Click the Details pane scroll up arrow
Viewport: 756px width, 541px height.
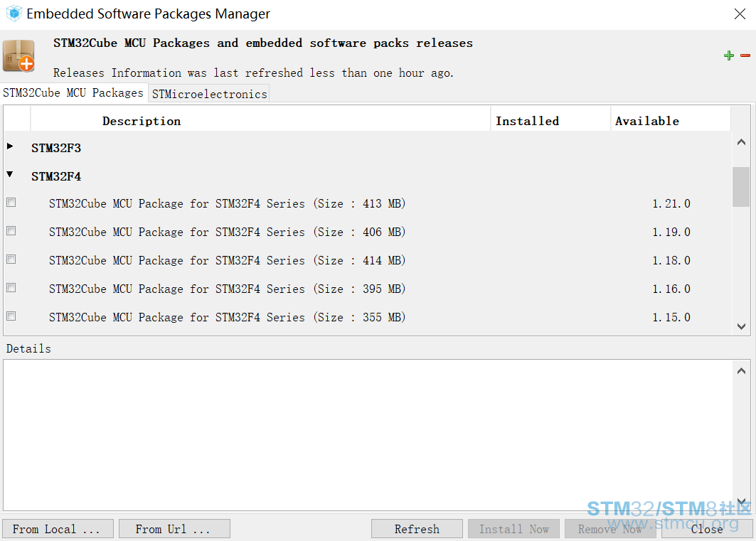click(741, 371)
